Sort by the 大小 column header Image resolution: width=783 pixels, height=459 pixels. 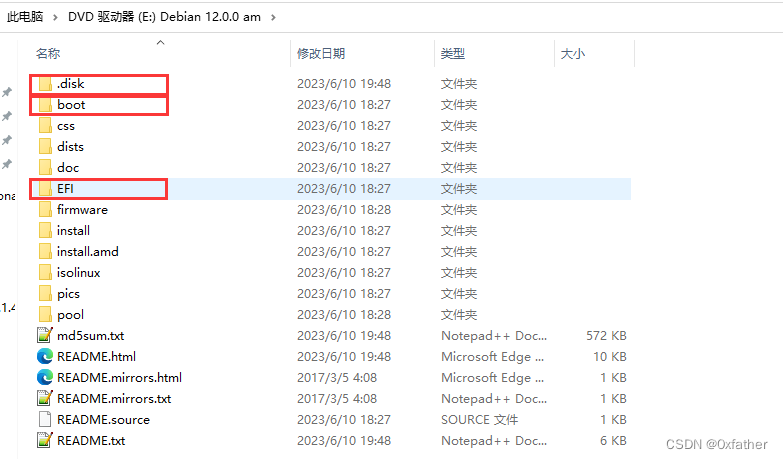tap(573, 53)
